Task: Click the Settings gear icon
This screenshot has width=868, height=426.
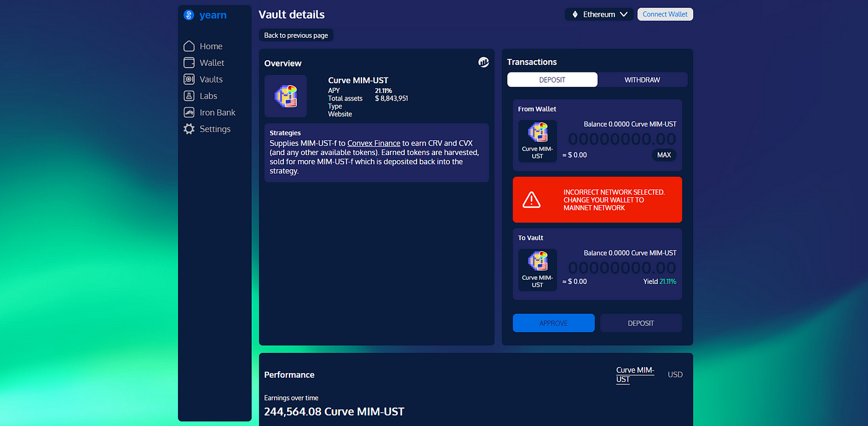Action: point(189,129)
